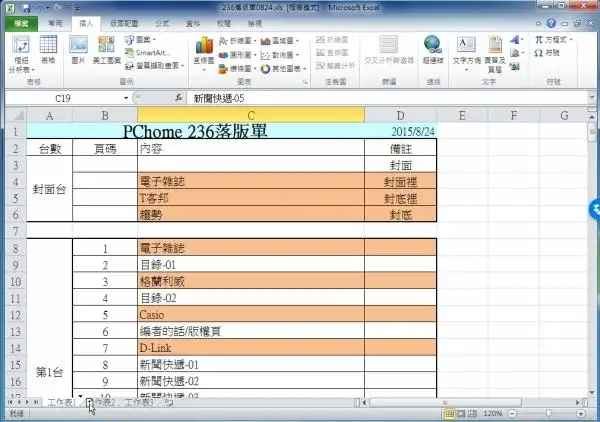The width and height of the screenshot is (600, 422).
Task: Click the vertical scrollbar down arrow
Action: [x=592, y=393]
